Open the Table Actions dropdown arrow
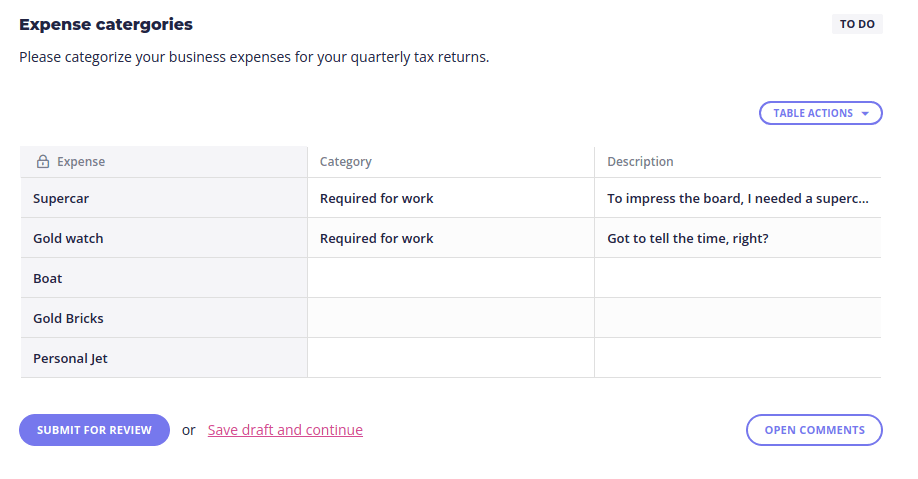 pyautogui.click(x=865, y=114)
